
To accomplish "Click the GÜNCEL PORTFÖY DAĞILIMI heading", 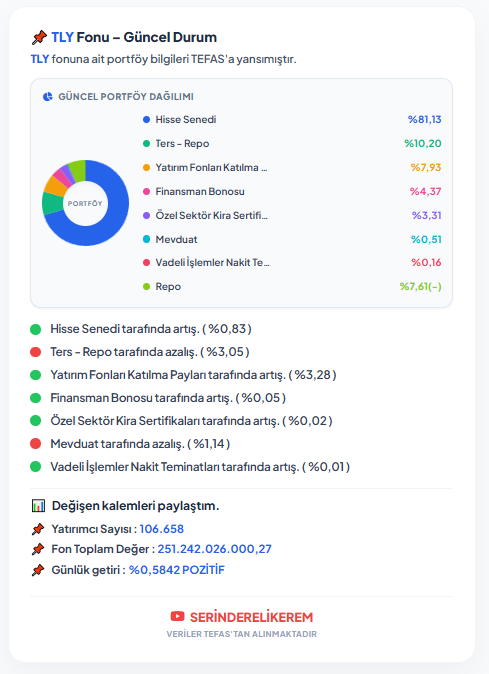I will click(126, 97).
